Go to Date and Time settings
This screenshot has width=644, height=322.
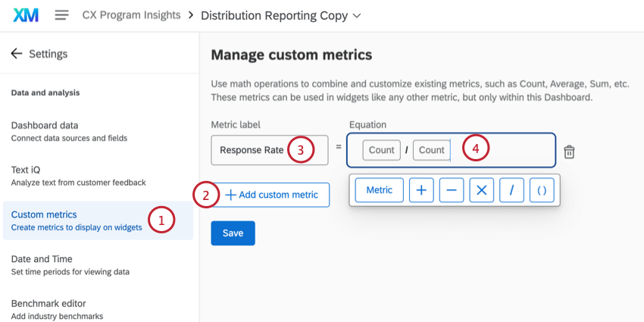(x=70, y=264)
